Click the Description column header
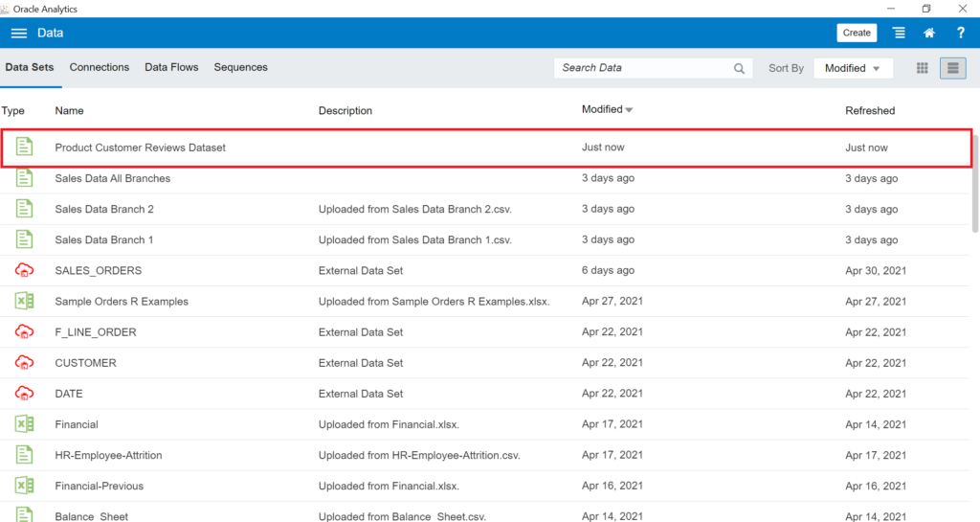This screenshot has width=980, height=522. coord(345,111)
